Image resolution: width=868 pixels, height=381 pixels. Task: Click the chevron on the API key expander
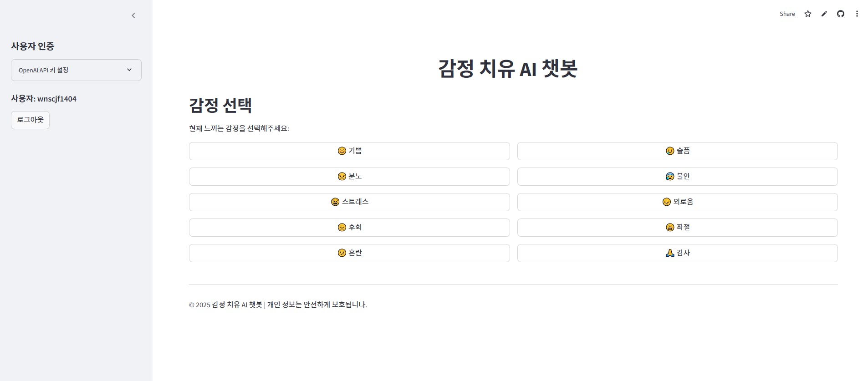coord(129,70)
